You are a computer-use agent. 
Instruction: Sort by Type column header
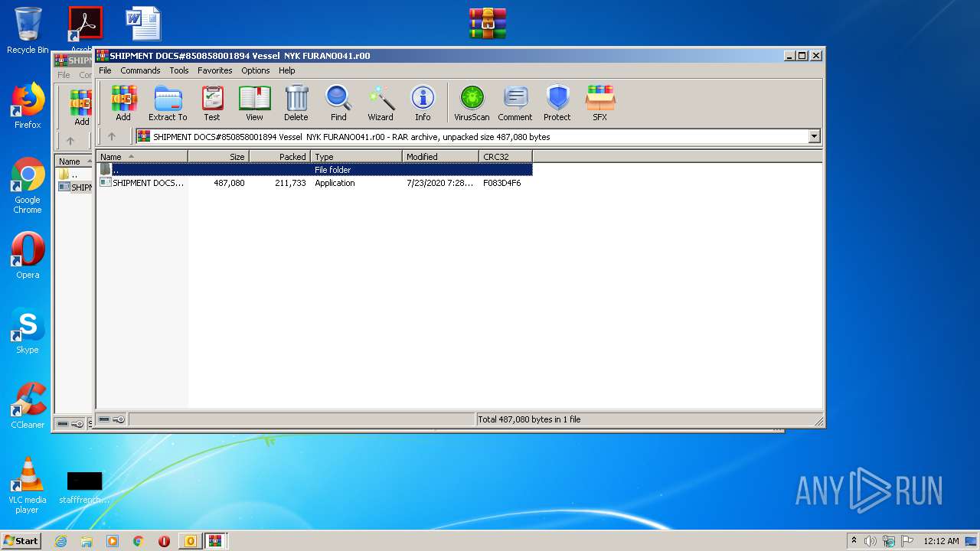[357, 157]
